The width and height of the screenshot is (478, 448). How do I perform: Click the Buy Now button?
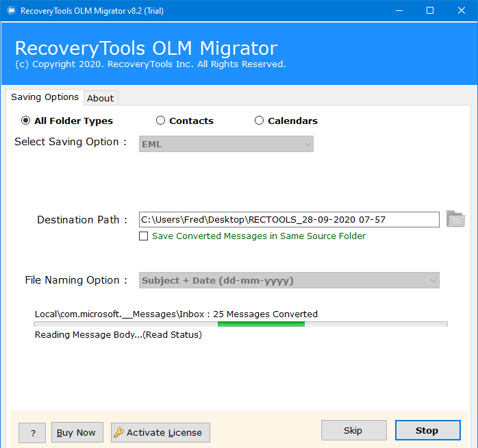(77, 432)
